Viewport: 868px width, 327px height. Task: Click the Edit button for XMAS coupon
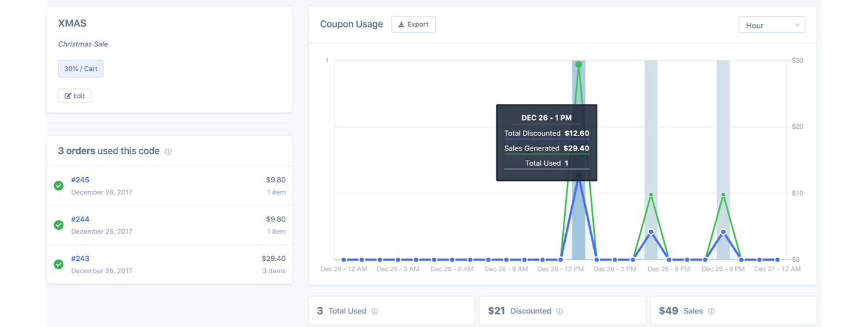point(75,95)
